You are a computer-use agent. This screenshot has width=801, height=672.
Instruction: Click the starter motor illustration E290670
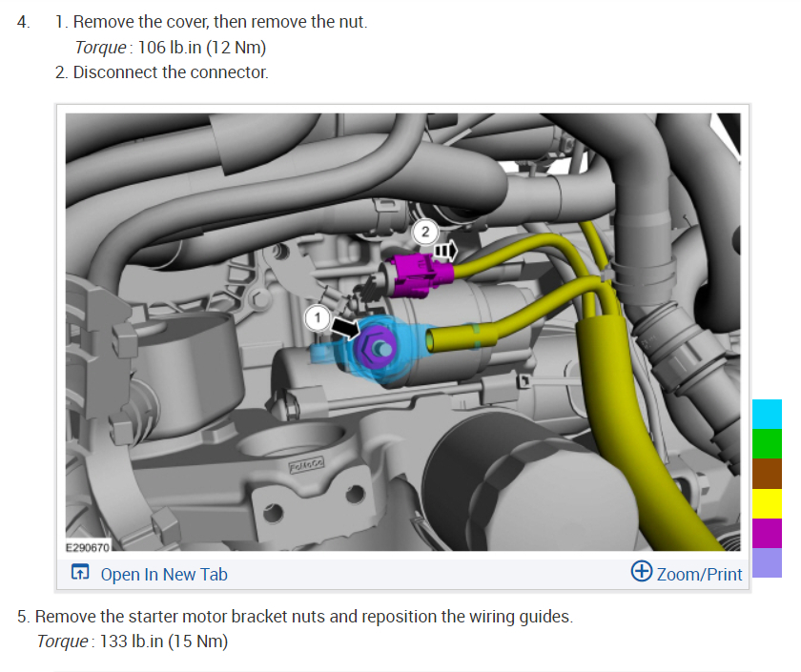click(402, 332)
